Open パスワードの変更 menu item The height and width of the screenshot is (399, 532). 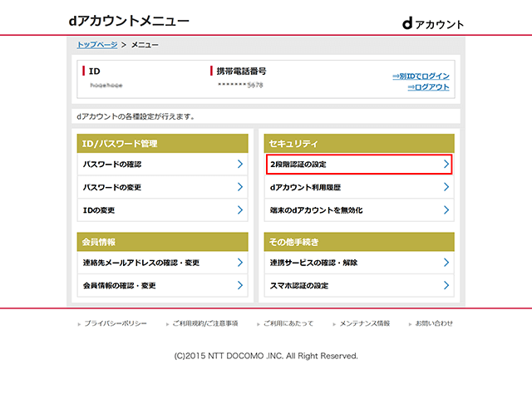(x=163, y=187)
